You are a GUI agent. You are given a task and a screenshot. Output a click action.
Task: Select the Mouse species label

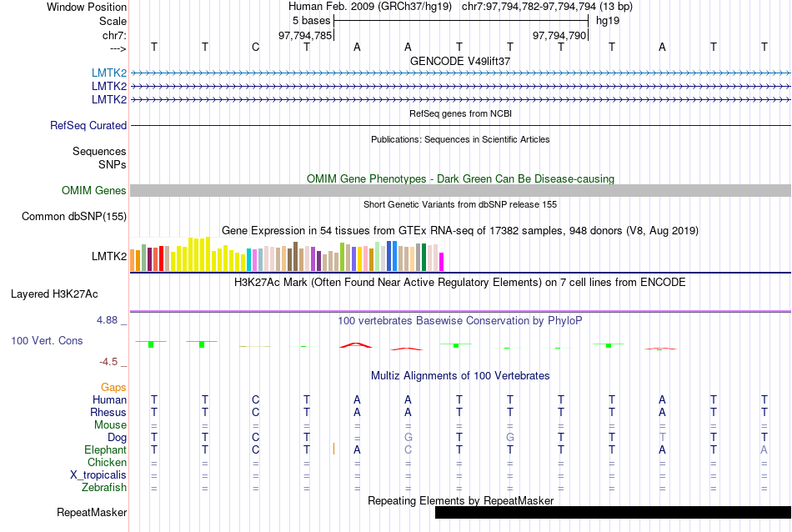(x=110, y=425)
